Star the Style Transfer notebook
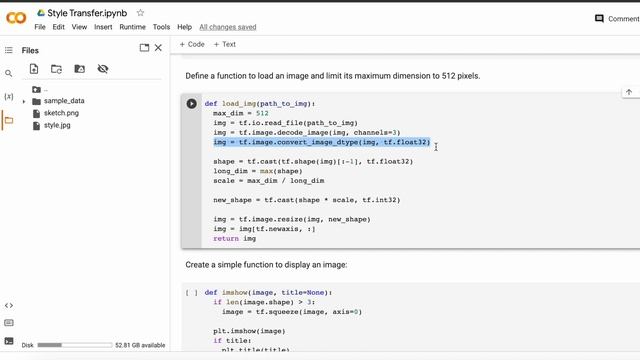Viewport: 640px width, 360px height. point(140,13)
